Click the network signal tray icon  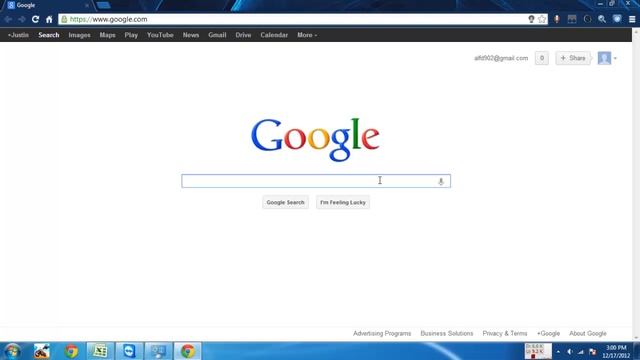click(x=581, y=351)
